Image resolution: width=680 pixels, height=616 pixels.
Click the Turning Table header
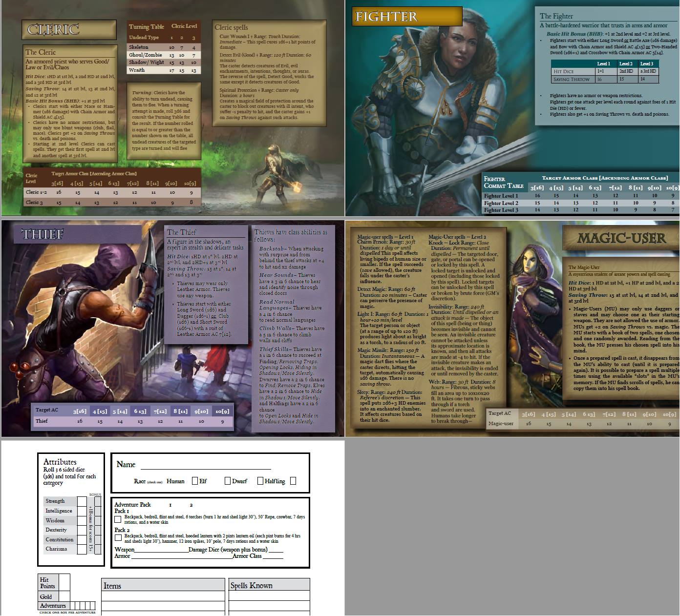click(146, 27)
